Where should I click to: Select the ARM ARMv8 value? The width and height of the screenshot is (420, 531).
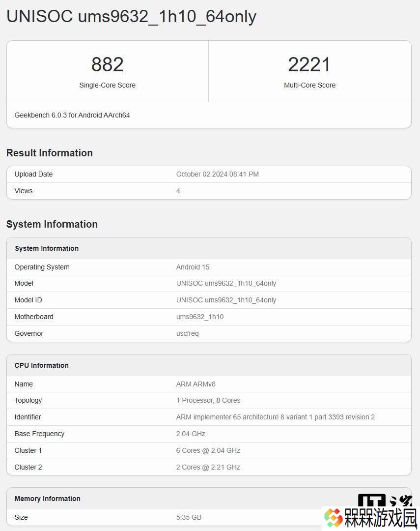(196, 384)
